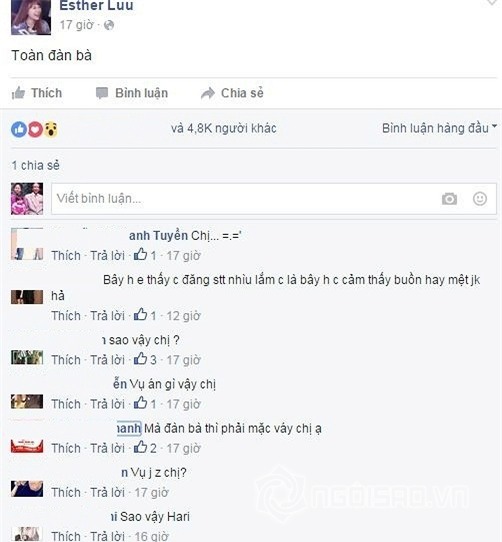
Task: Open Esther Luu profile name link
Action: click(96, 5)
